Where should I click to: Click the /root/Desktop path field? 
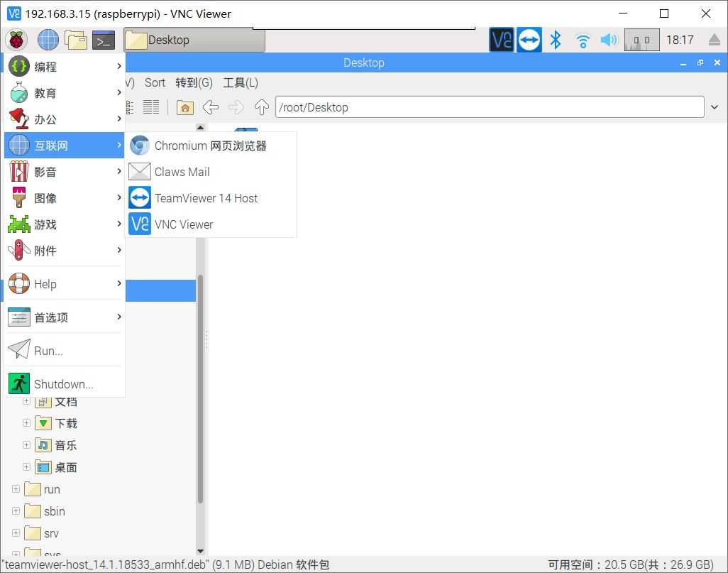(x=490, y=107)
